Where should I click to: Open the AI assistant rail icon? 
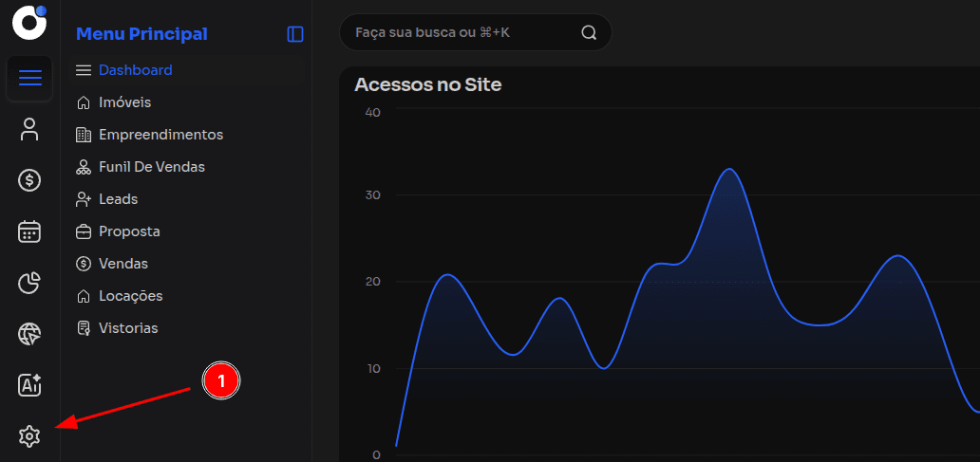coord(29,385)
